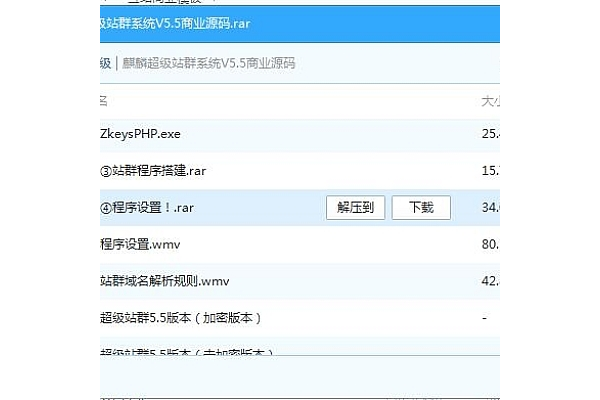Click the size value of 站群域名解析规则.wmv
The image size is (600, 400).
coord(490,281)
